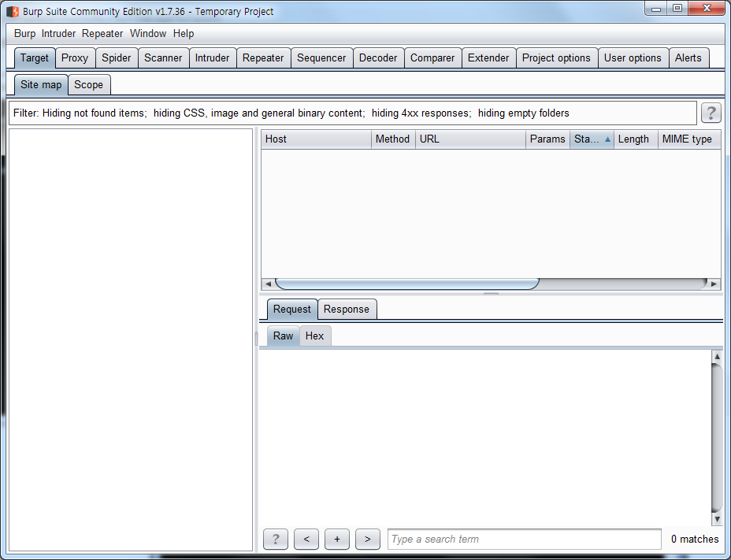Click the request pane vertical scrollbar
Image resolution: width=731 pixels, height=560 pixels.
tap(717, 437)
